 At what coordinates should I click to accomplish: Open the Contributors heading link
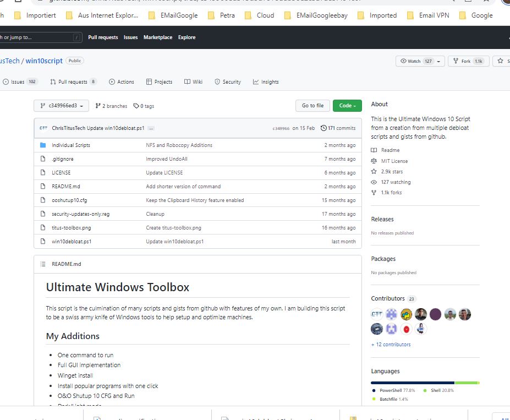(393, 299)
